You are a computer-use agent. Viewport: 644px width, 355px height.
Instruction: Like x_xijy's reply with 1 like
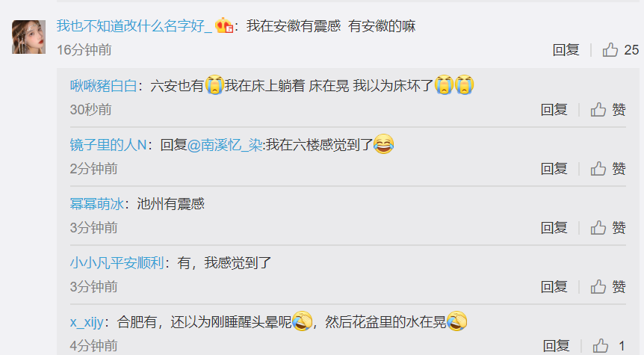point(609,346)
